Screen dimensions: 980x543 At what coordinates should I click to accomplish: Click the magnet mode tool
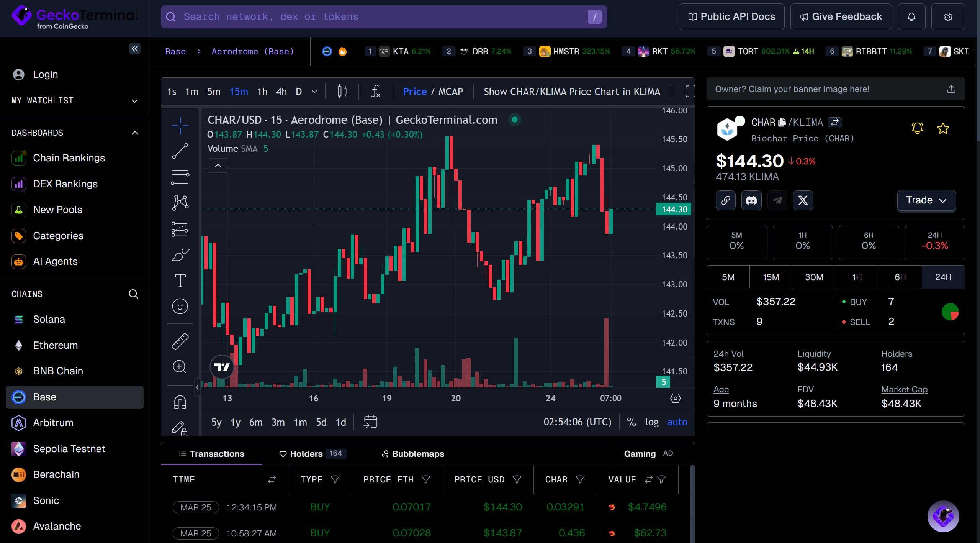(180, 402)
